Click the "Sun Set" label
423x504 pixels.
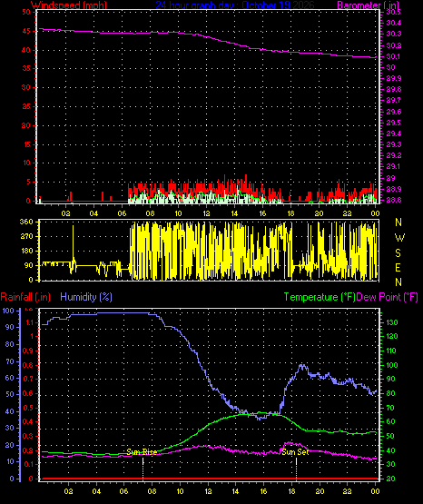295,452
